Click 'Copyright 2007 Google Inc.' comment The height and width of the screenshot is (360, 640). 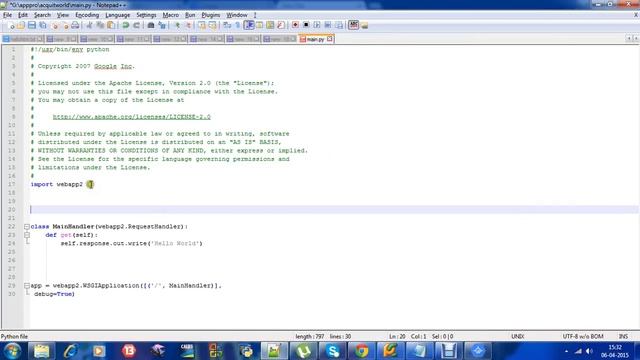(86, 66)
